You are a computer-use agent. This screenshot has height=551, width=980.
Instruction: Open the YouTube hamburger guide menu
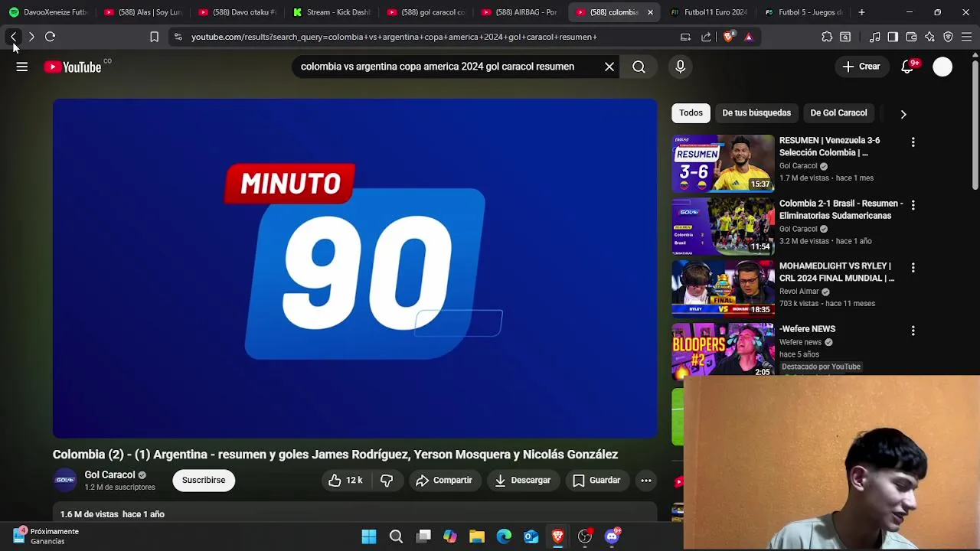coord(22,67)
